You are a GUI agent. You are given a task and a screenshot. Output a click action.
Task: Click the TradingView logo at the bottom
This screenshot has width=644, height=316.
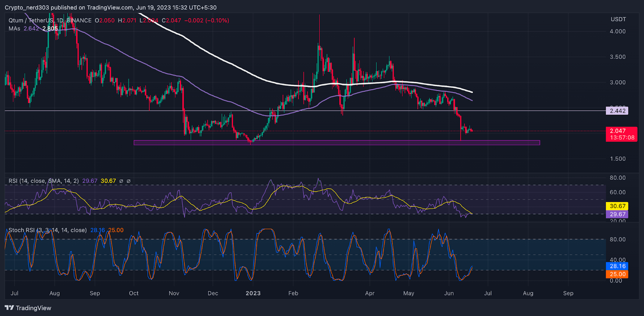tap(28, 308)
